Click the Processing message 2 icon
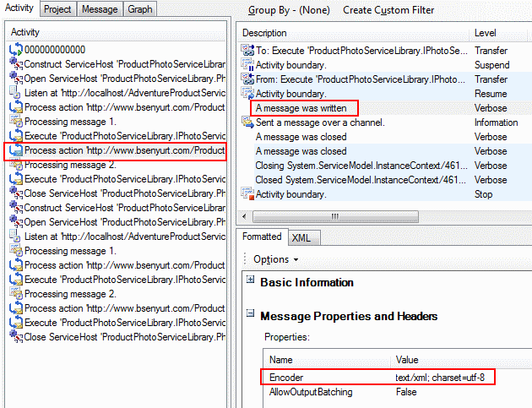Viewport: 532px width, 408px height. pyautogui.click(x=15, y=165)
